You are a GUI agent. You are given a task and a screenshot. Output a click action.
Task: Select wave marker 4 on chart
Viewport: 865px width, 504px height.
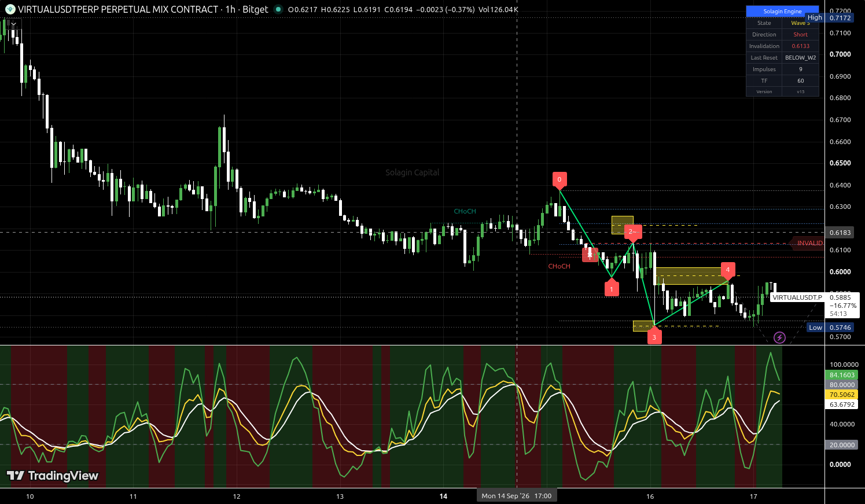728,270
